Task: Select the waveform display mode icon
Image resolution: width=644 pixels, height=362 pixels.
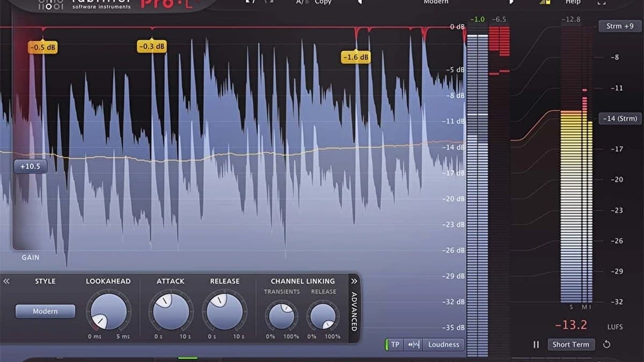Action: coord(413,344)
